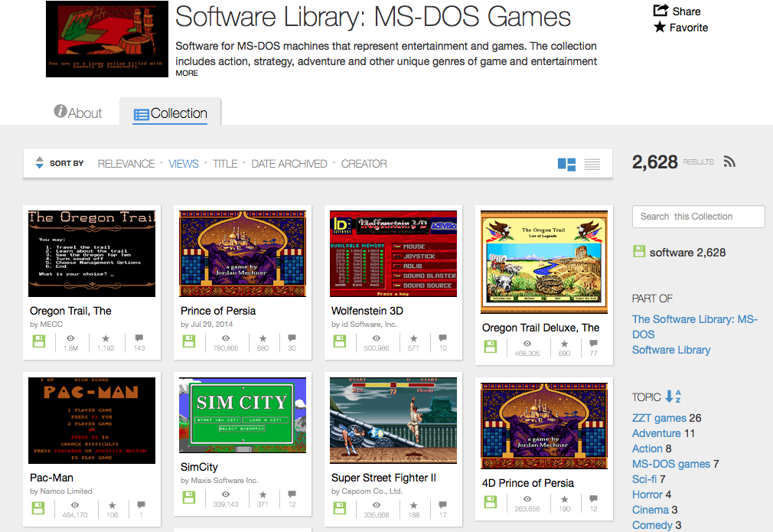Sort results by Creator

[x=364, y=164]
